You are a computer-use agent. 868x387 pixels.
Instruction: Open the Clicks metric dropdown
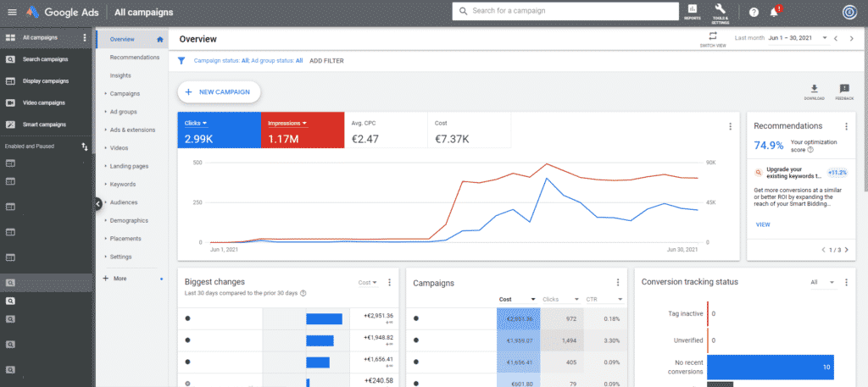point(196,124)
